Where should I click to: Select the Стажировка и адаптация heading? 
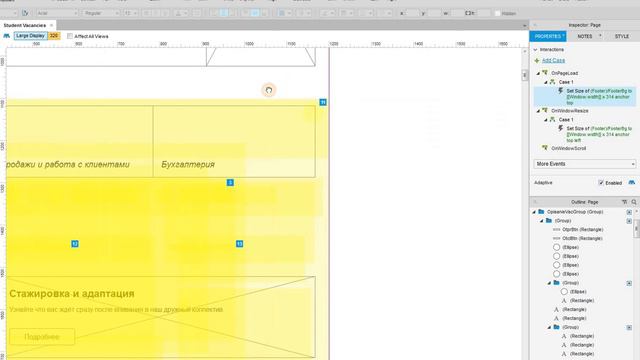click(x=71, y=293)
